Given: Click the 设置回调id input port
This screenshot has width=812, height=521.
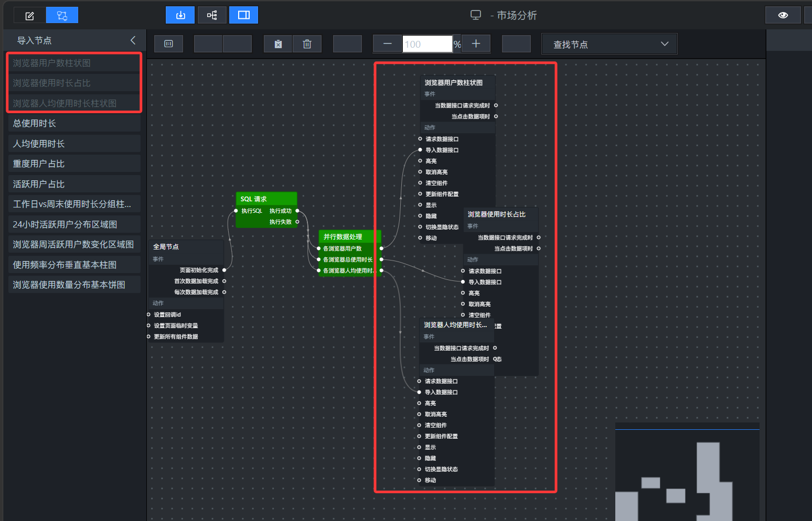Looking at the screenshot, I should (148, 314).
